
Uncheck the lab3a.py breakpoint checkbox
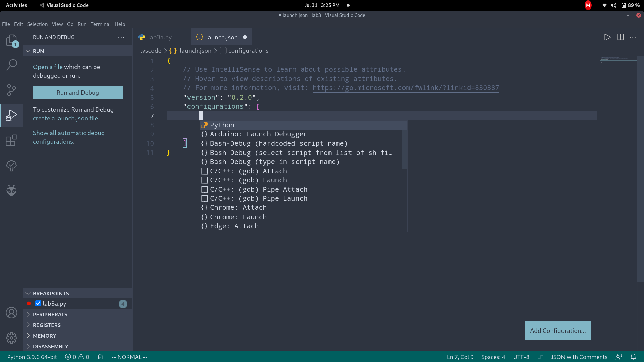38,303
